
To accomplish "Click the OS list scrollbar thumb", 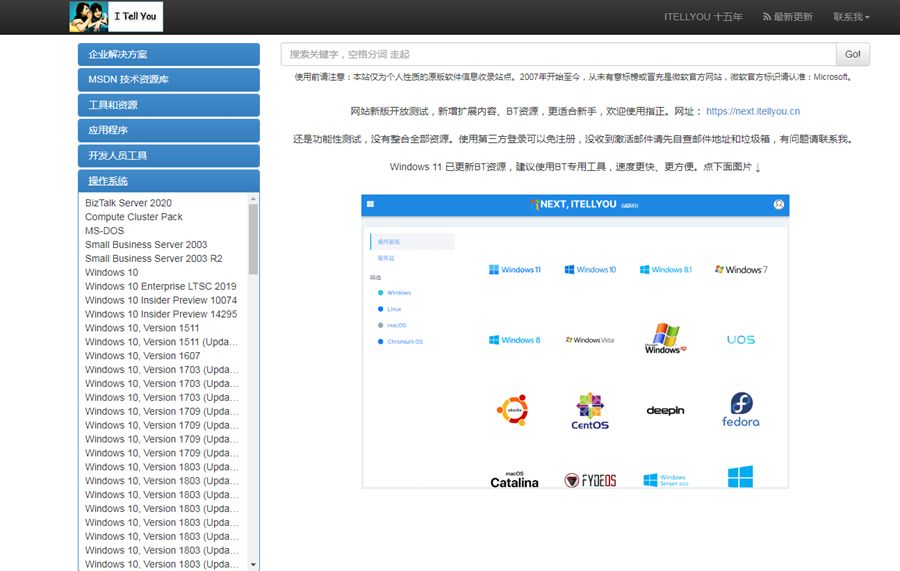I will click(x=253, y=239).
